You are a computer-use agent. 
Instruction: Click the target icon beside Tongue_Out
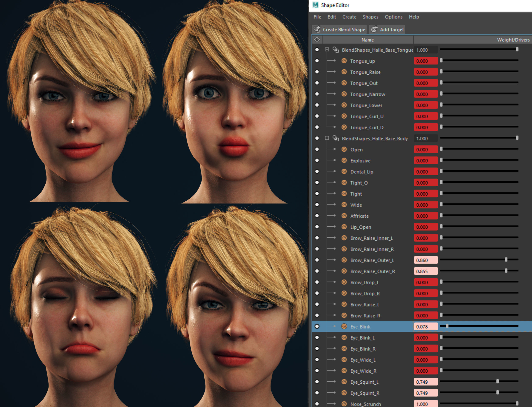(344, 83)
